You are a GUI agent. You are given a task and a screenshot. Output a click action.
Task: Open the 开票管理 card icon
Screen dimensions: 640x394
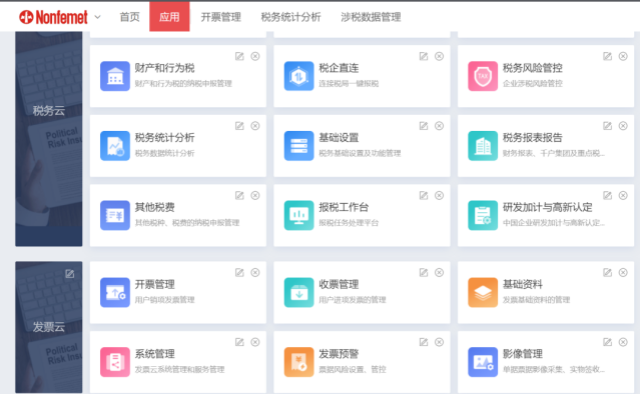pyautogui.click(x=115, y=292)
